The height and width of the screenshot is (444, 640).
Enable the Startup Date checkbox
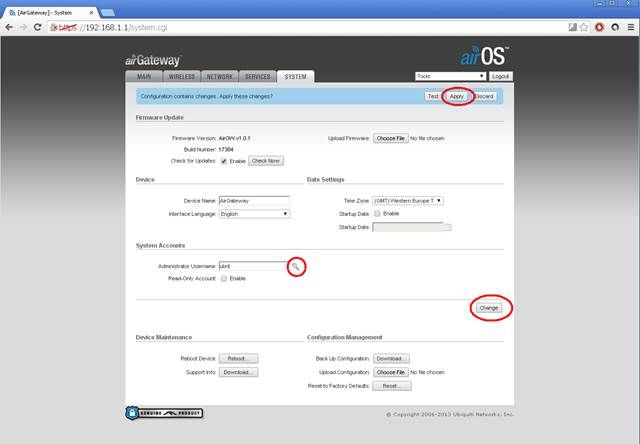[x=377, y=213]
